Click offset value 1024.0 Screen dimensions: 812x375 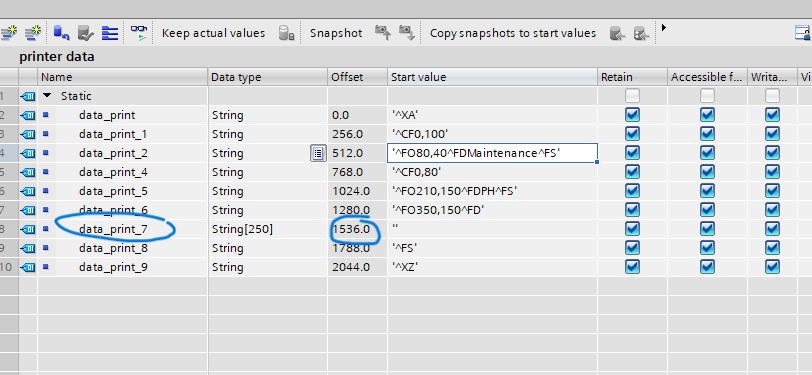pyautogui.click(x=351, y=191)
